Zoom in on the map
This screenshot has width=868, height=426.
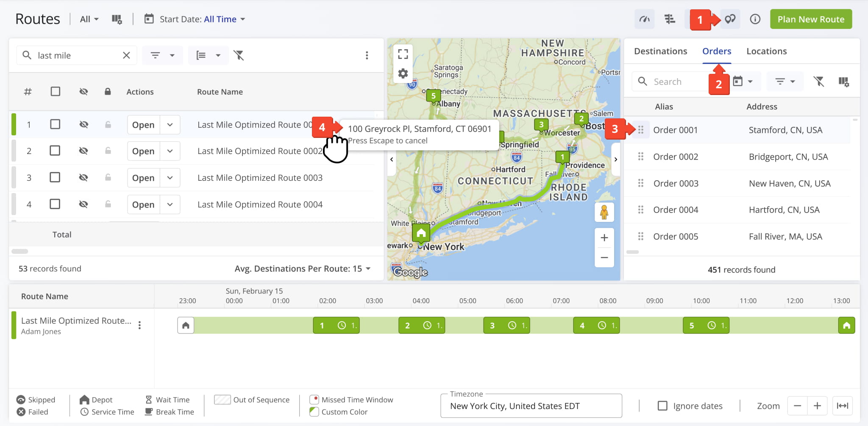[604, 238]
